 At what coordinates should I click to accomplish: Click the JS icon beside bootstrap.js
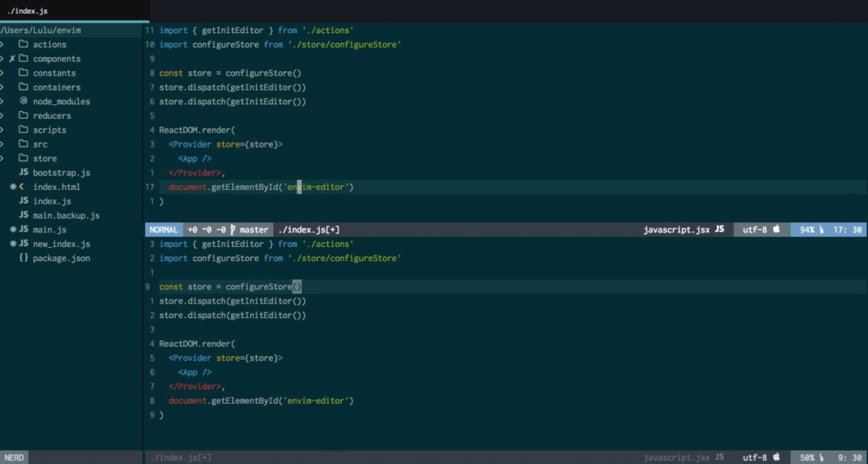tap(24, 172)
